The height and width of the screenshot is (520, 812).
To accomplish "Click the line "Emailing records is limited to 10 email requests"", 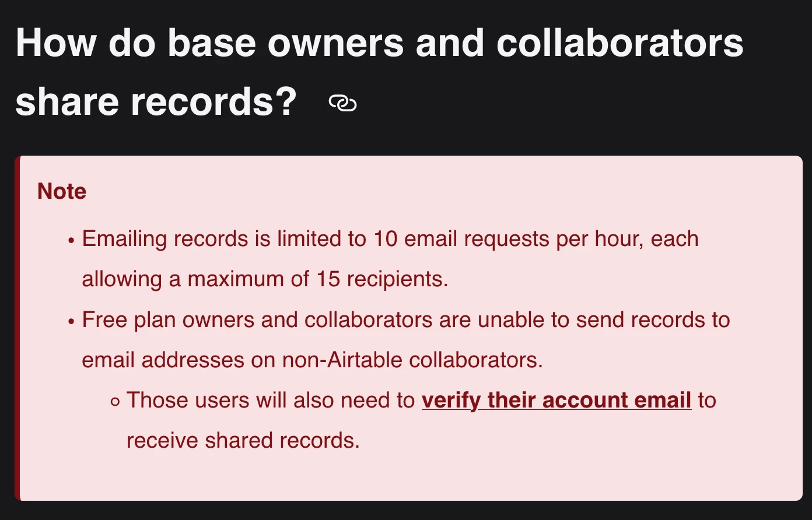I will 390,239.
